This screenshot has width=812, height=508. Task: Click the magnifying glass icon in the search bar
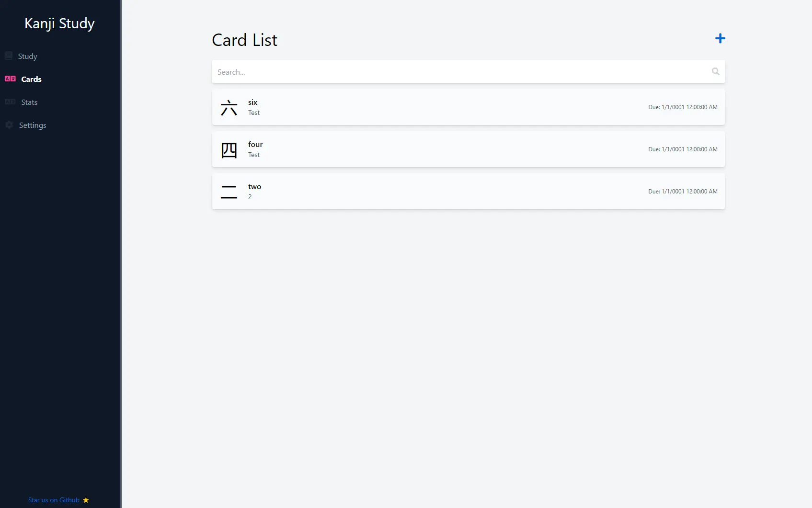point(715,71)
